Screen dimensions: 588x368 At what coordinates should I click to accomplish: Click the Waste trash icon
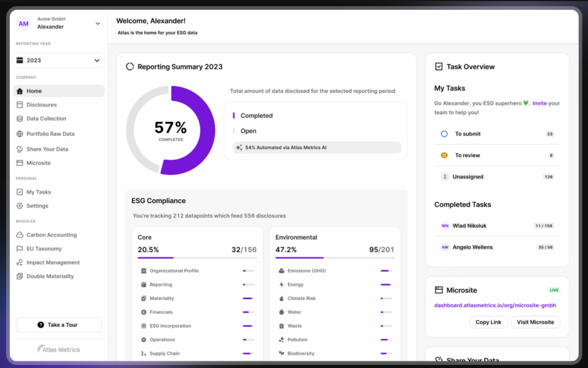(x=281, y=326)
